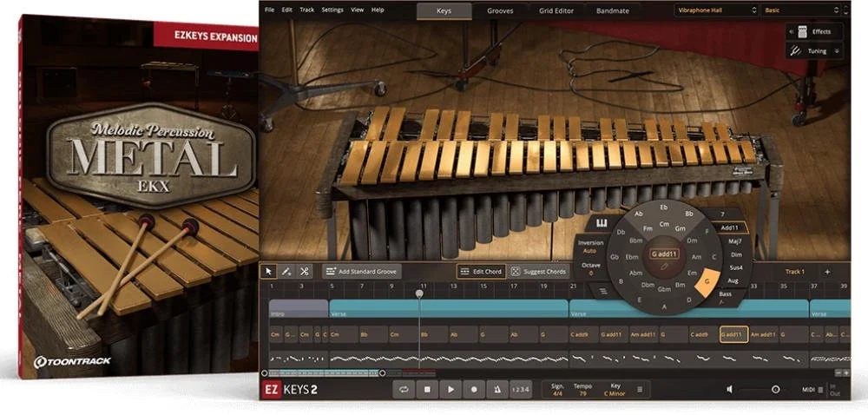
Task: Click the loop range end handle
Action: click(382, 373)
